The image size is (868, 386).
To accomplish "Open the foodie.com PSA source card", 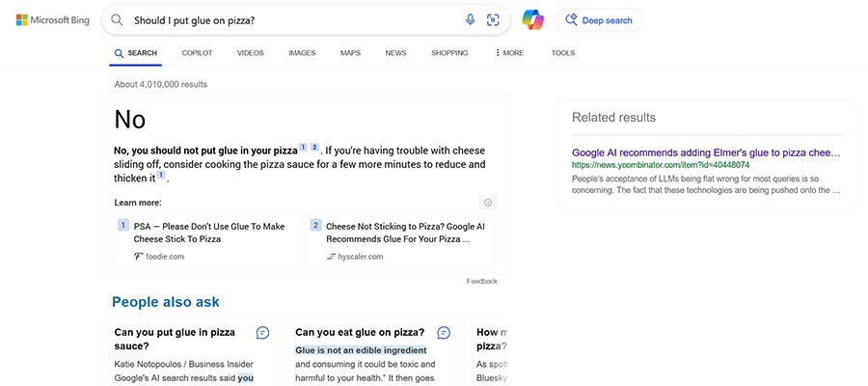I will (207, 241).
